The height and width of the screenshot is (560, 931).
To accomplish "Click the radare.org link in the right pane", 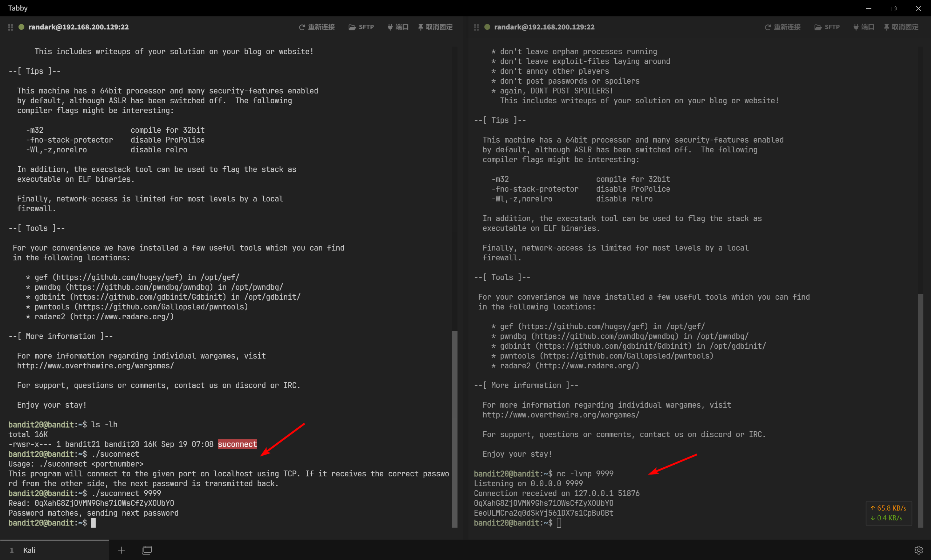I will pos(588,366).
